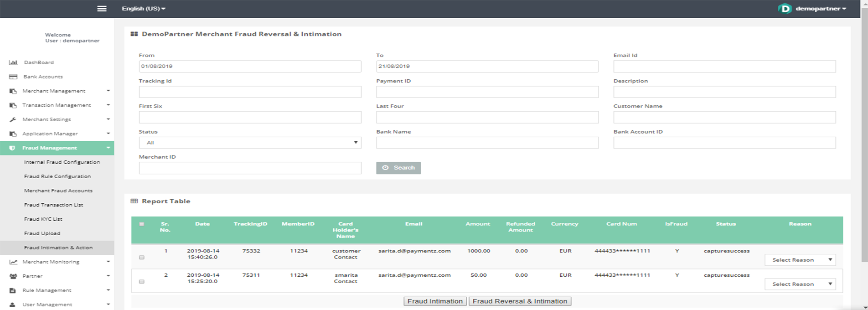The image size is (868, 310).
Task: Check the row for TrackingID 75311
Action: [142, 282]
